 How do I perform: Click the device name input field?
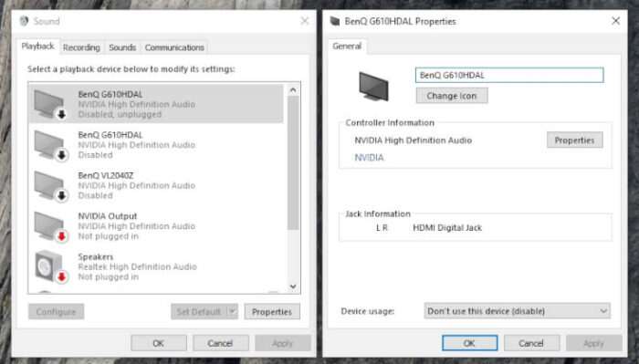tap(509, 76)
